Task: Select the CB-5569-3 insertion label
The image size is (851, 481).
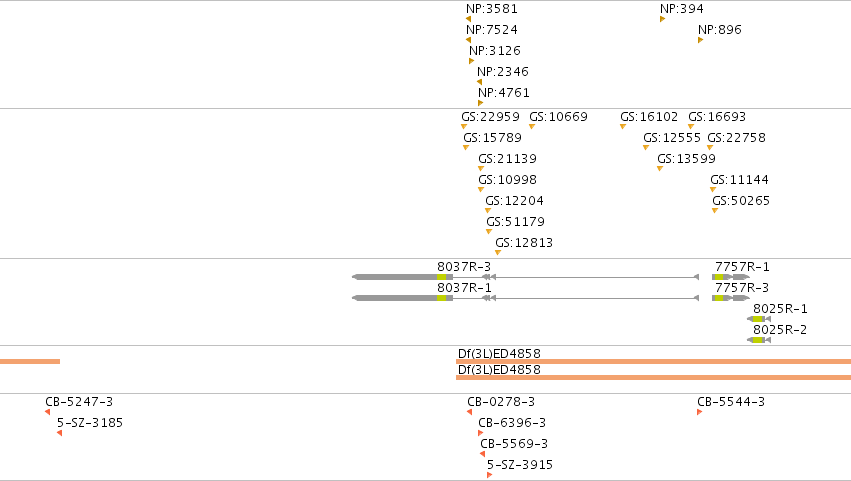Action: [514, 444]
